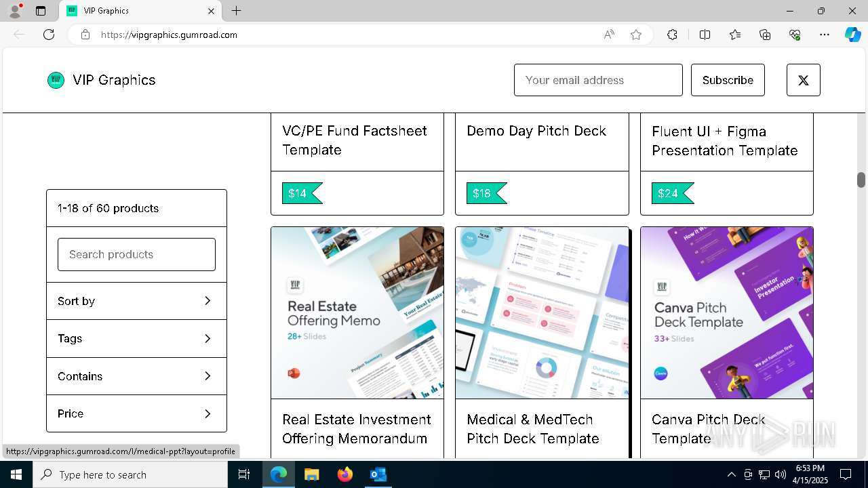Open the tab actions menu icon
This screenshot has width=868, height=488.
coord(41,11)
